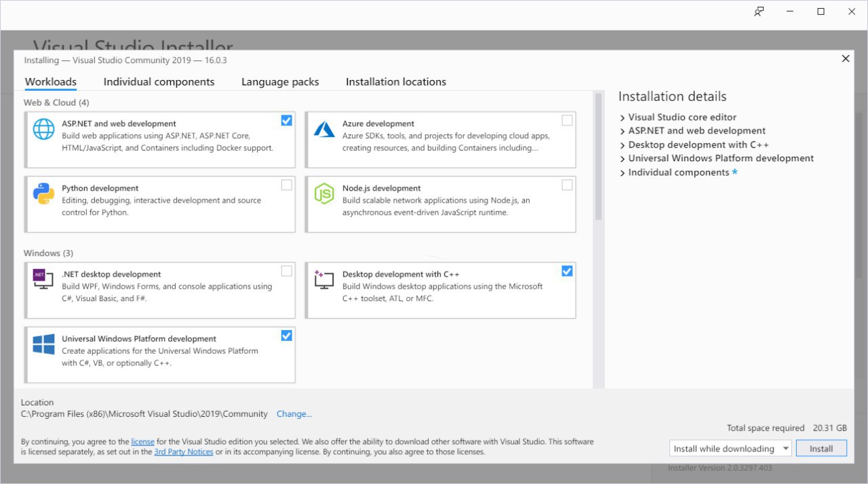Uncheck Universal Windows Platform development workload
This screenshot has height=484, width=868.
pyautogui.click(x=287, y=336)
